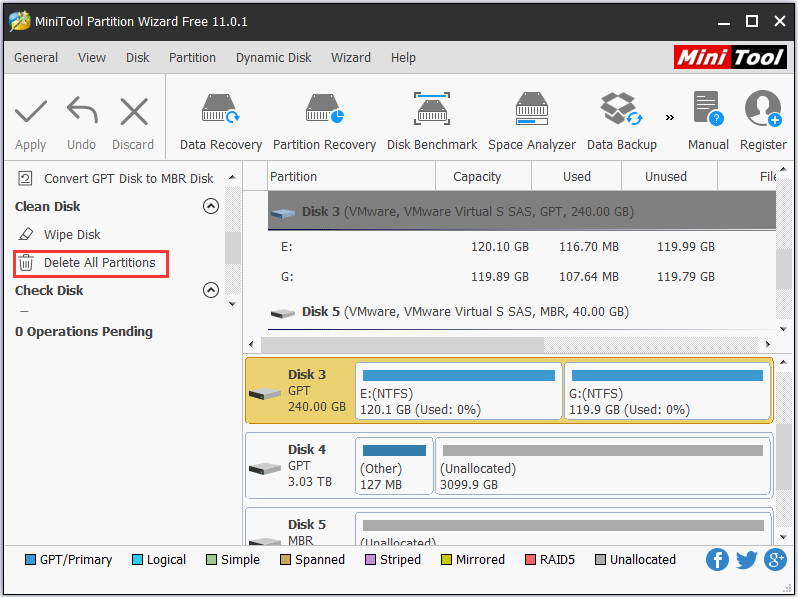
Task: Select Disk 5 row in partition list
Action: click(x=522, y=311)
